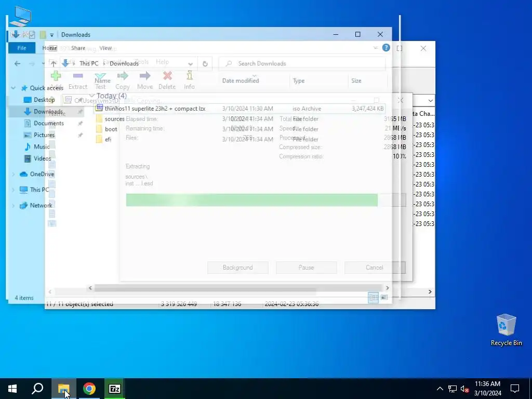
Task: Select the sources folder
Action: point(114,119)
